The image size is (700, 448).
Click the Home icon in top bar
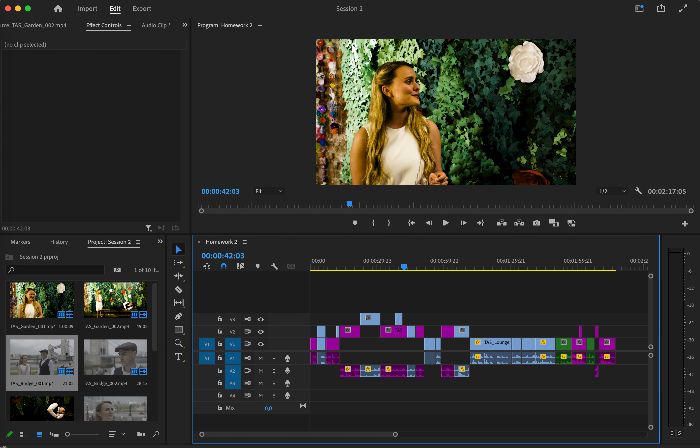58,8
